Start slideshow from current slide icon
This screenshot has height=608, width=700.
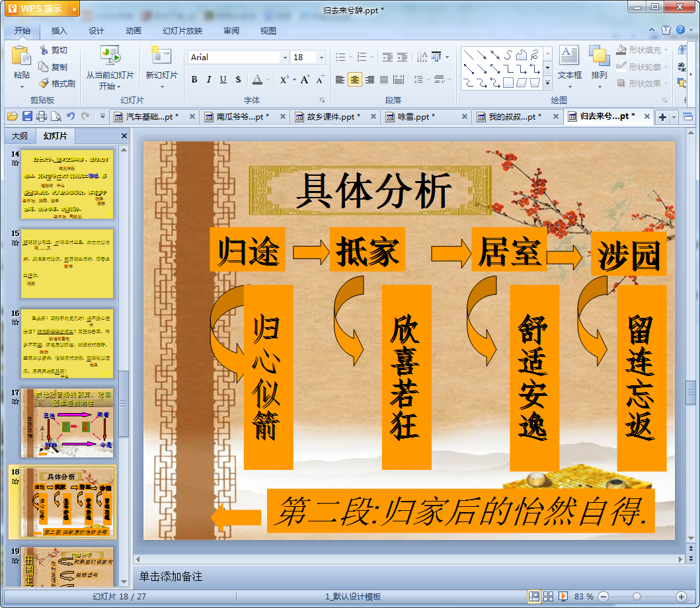click(x=110, y=56)
